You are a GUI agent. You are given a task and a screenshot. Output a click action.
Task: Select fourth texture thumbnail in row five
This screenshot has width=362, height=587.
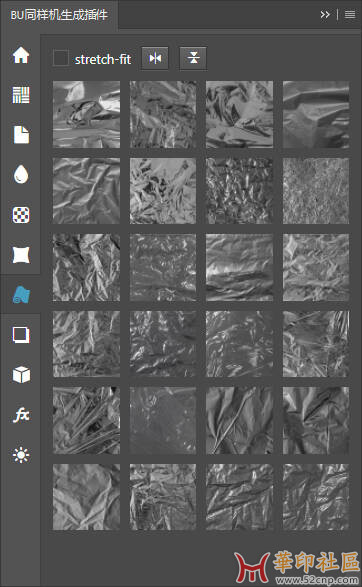316,421
